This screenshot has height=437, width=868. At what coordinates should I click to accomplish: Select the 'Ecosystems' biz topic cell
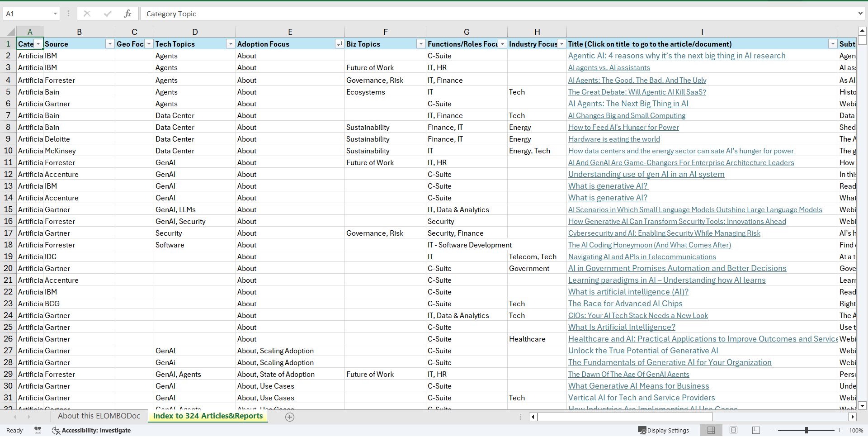click(x=385, y=92)
